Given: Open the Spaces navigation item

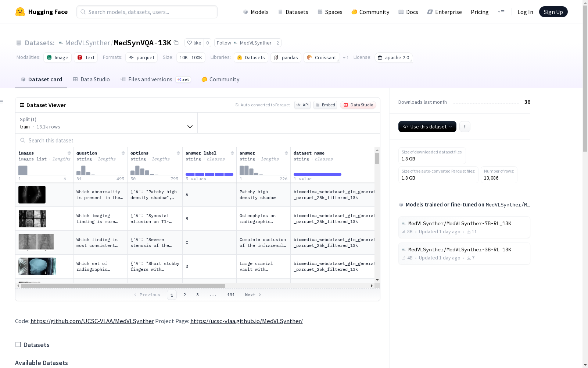Looking at the screenshot, I should (330, 12).
